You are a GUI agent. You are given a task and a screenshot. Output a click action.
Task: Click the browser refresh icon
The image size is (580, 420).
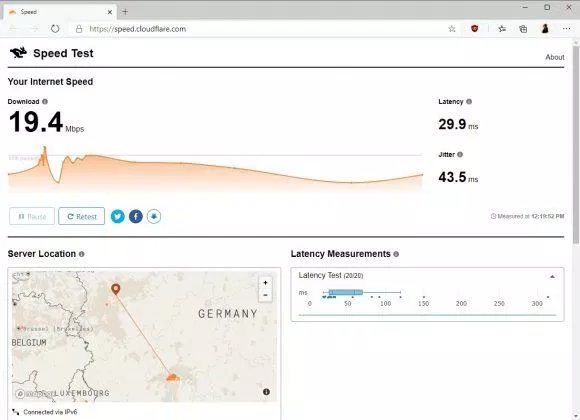pyautogui.click(x=55, y=28)
